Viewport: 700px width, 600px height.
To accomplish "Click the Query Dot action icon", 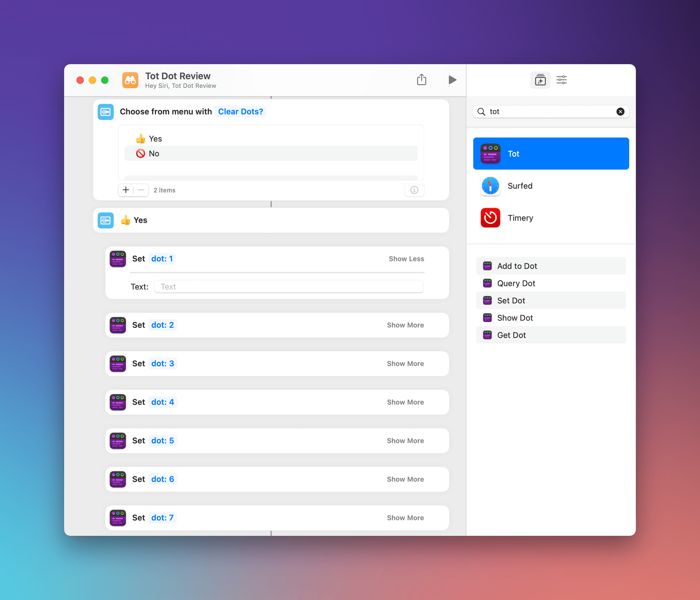I will coord(488,283).
